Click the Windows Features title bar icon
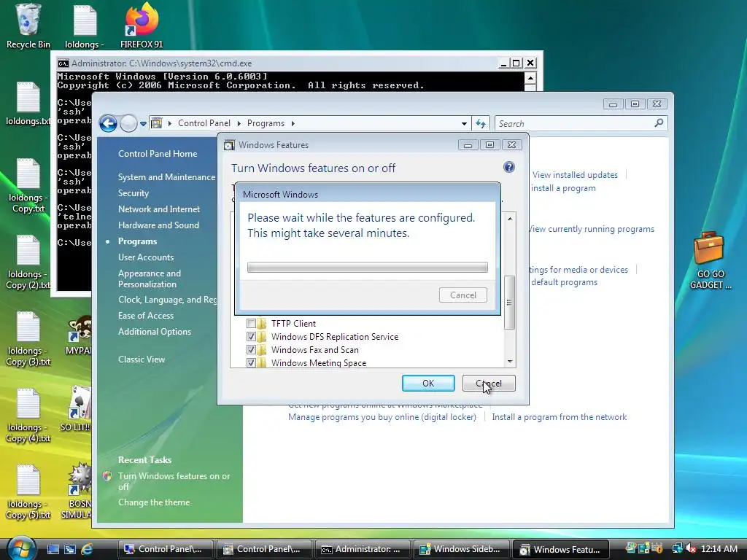 coord(229,145)
